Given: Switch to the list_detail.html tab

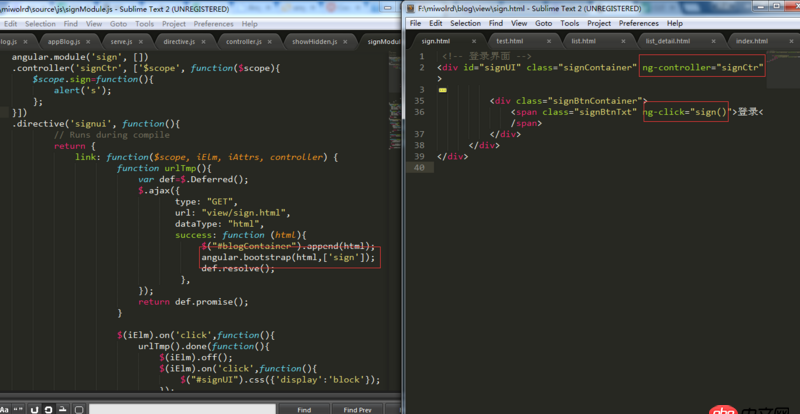Looking at the screenshot, I should [667, 41].
